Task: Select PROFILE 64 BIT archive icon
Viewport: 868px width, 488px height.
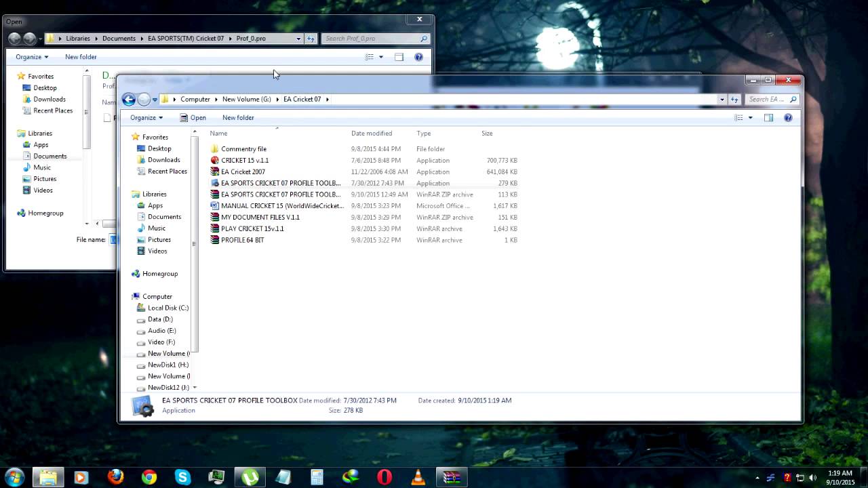Action: point(214,241)
